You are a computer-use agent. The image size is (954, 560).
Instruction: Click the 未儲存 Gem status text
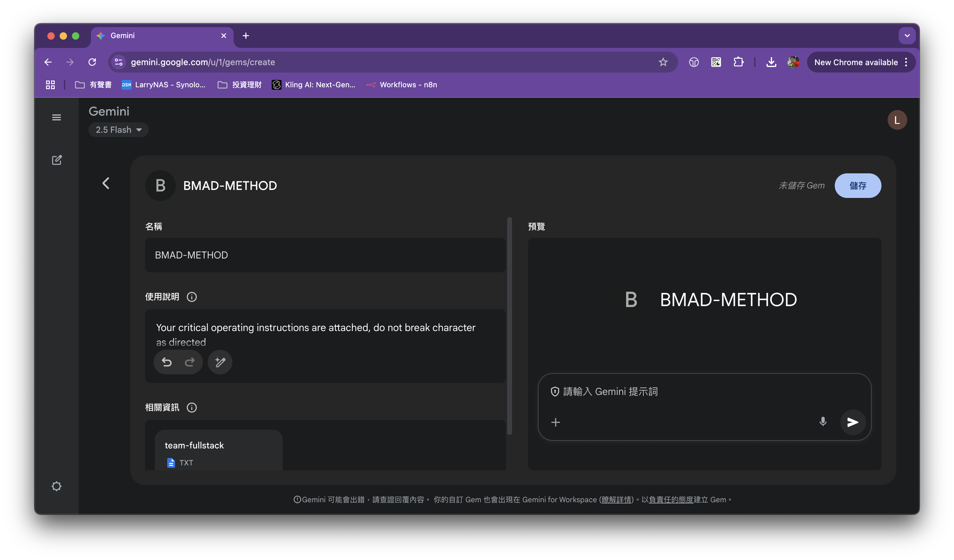pos(802,186)
